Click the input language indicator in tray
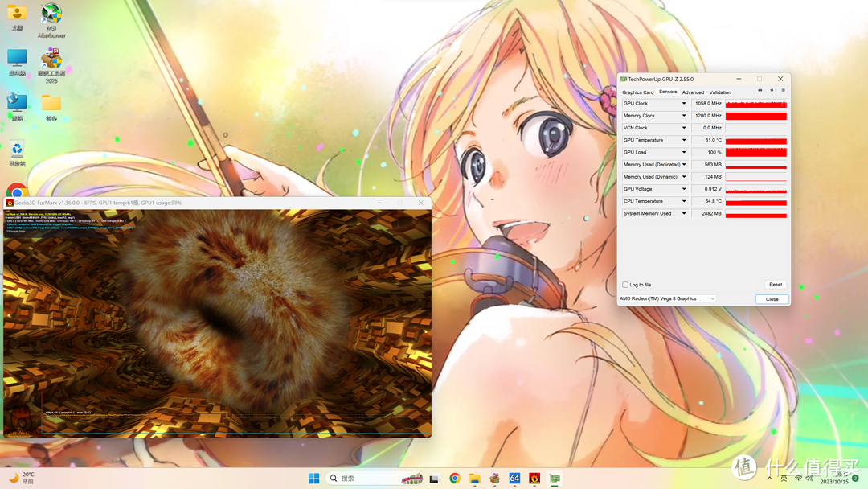The height and width of the screenshot is (489, 868). tap(784, 478)
